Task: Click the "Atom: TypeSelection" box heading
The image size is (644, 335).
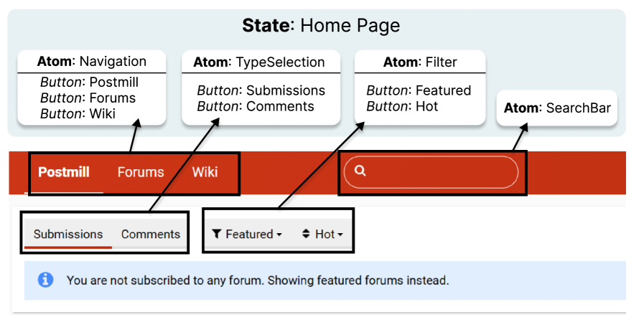Action: click(259, 62)
